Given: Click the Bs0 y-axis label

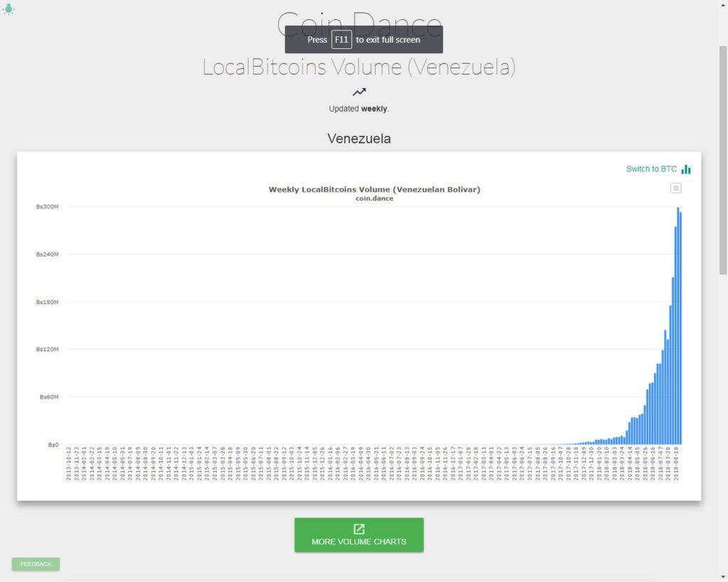Looking at the screenshot, I should [53, 445].
